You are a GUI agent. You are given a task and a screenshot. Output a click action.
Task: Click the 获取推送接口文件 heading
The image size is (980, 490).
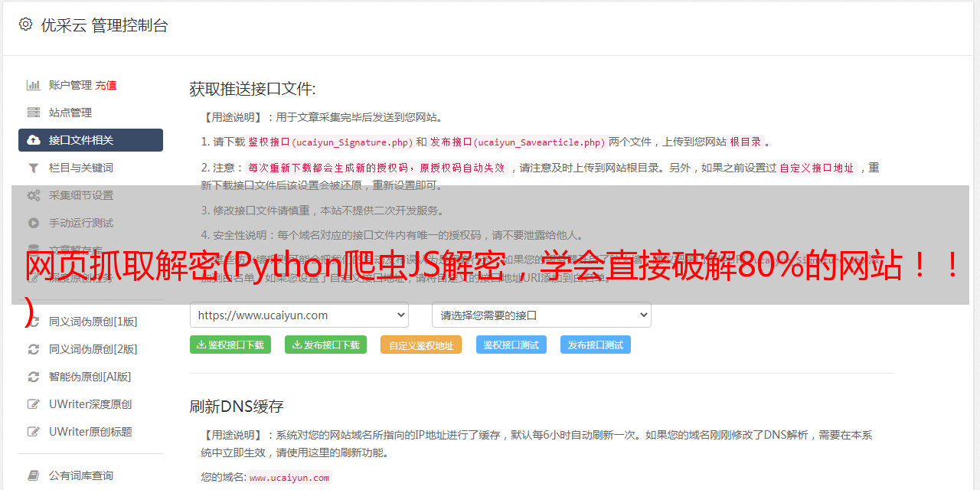(x=253, y=89)
